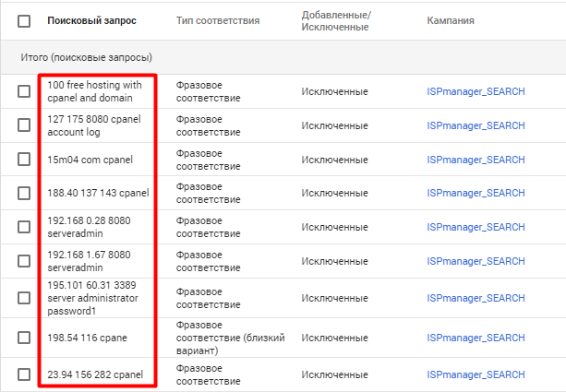Select the '195.101 60.31 3389' row checkbox

coord(24,298)
